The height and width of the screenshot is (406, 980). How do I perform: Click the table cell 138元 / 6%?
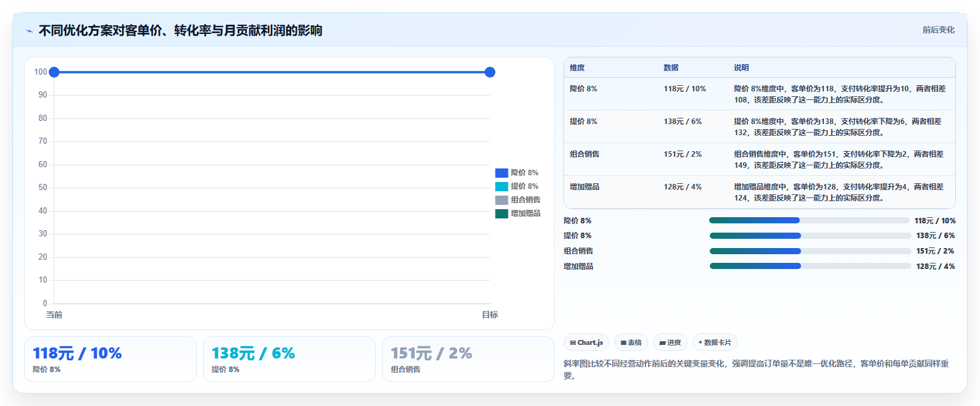point(683,122)
